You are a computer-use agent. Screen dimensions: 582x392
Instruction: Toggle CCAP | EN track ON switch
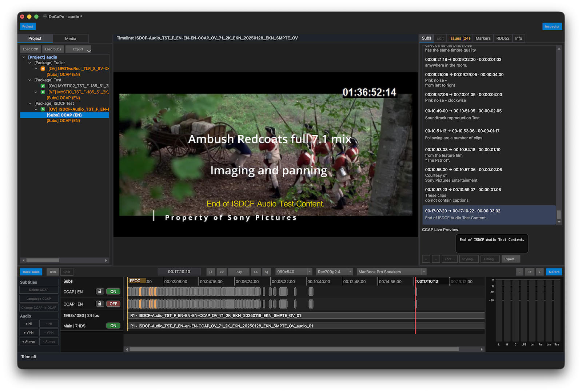coord(113,291)
